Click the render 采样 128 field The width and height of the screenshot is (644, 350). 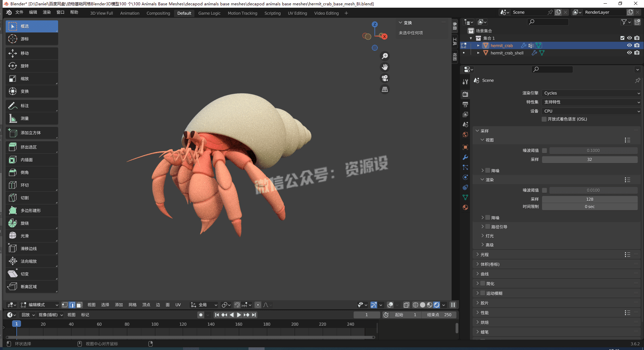590,199
